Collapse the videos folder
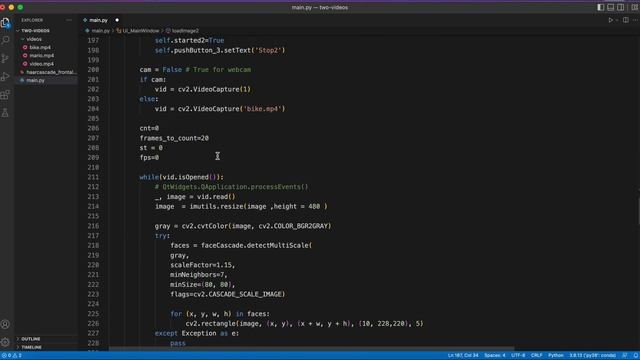Viewport: 640px width, 360px height. (x=33, y=39)
